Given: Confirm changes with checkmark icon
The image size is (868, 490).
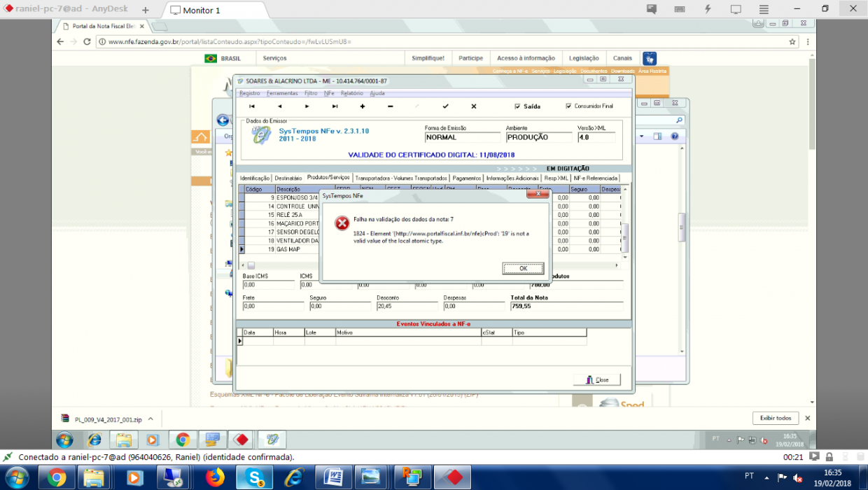Looking at the screenshot, I should 445,106.
